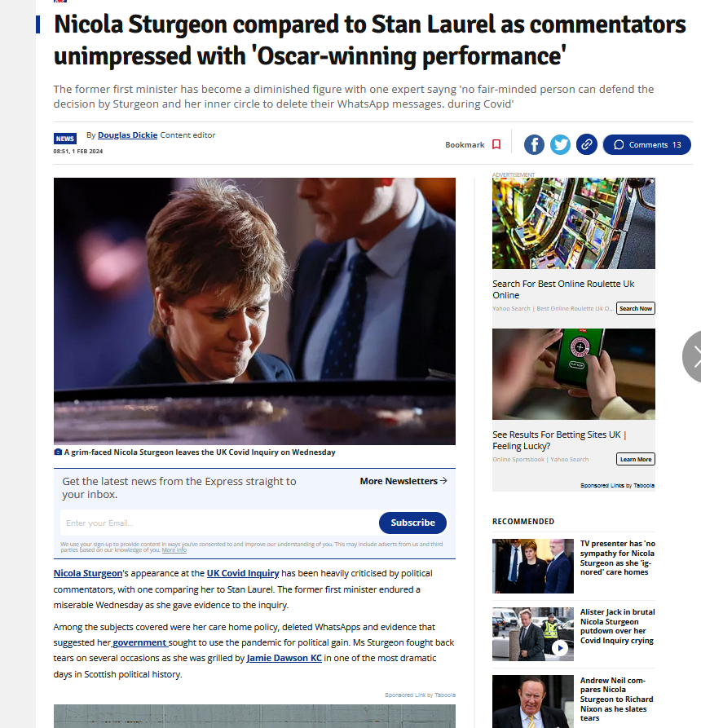
Task: Open the Andrew Neil recommended story thumbnail
Action: coord(533,701)
